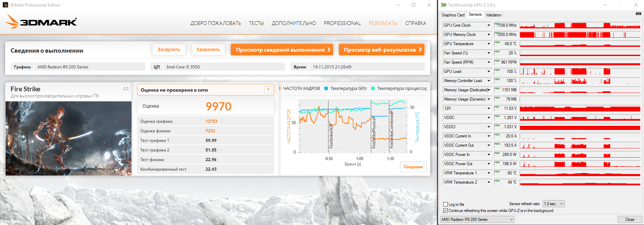Click the overall score 9970
The height and width of the screenshot is (225, 644).
coord(219,106)
